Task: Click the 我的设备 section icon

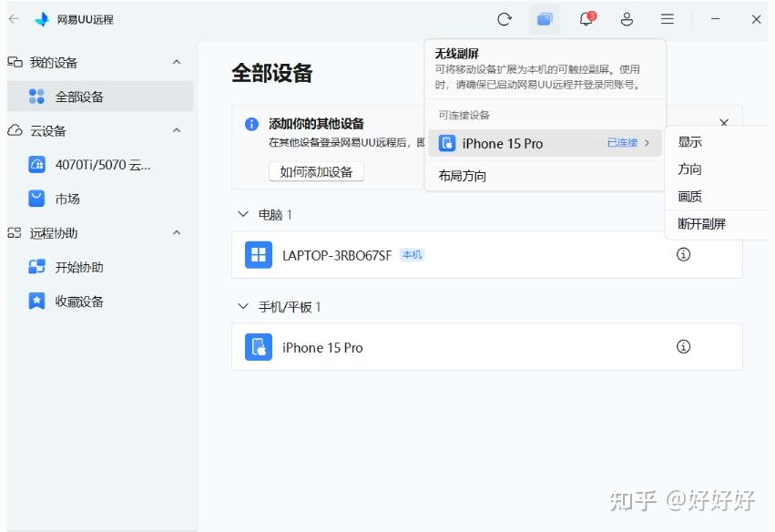Action: coord(15,62)
